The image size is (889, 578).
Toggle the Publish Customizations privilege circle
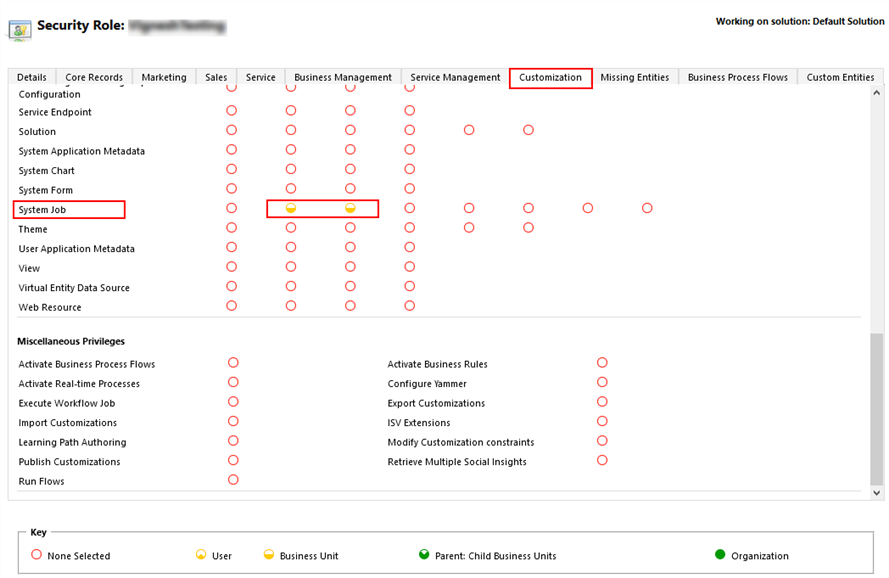click(233, 460)
